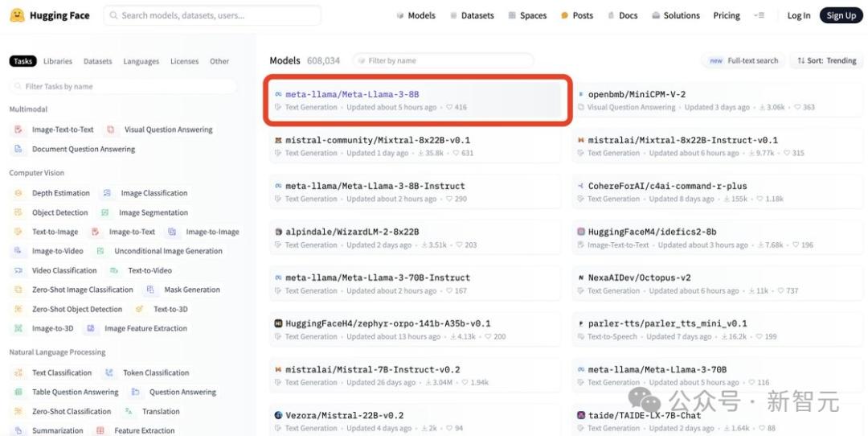Choose the Text-to-Image task icon
The height and width of the screenshot is (436, 868).
point(18,232)
